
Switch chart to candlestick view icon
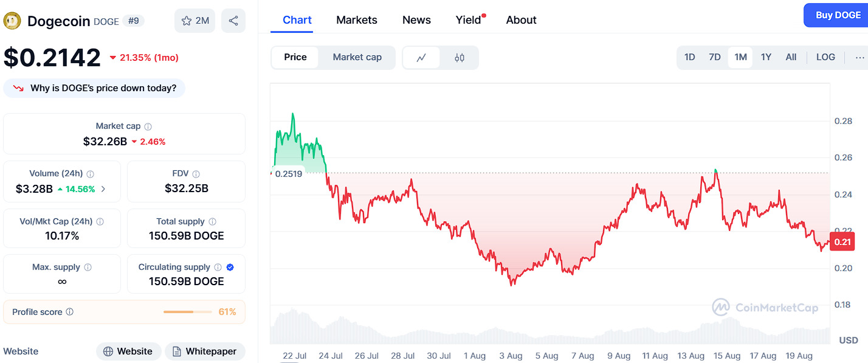tap(460, 58)
